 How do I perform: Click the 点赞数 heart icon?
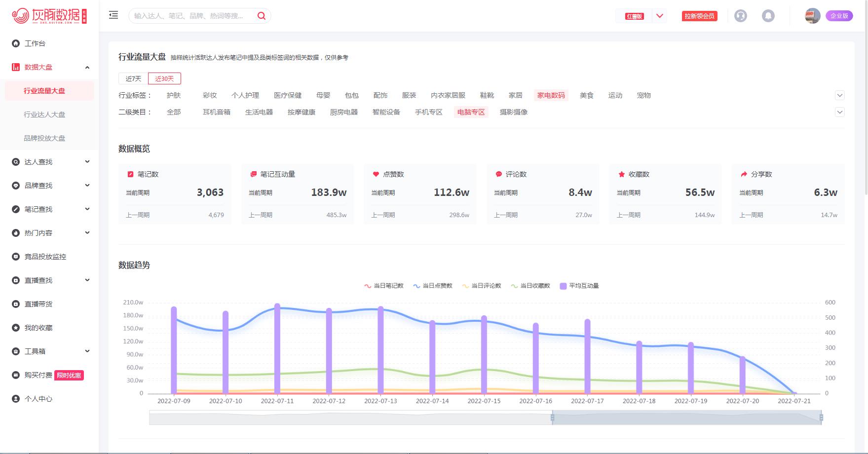[x=376, y=174]
